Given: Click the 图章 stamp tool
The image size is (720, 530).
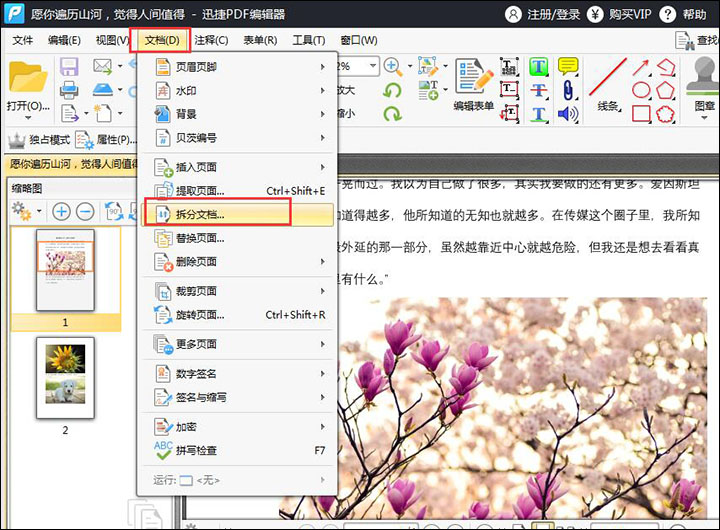Looking at the screenshot, I should [x=704, y=87].
